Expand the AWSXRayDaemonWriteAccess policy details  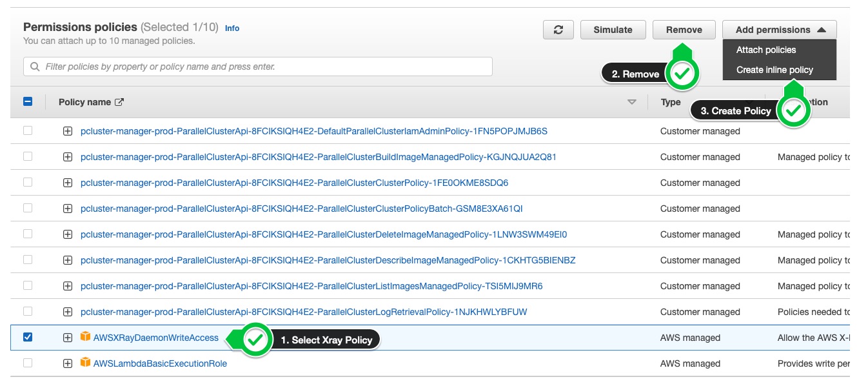coord(67,337)
